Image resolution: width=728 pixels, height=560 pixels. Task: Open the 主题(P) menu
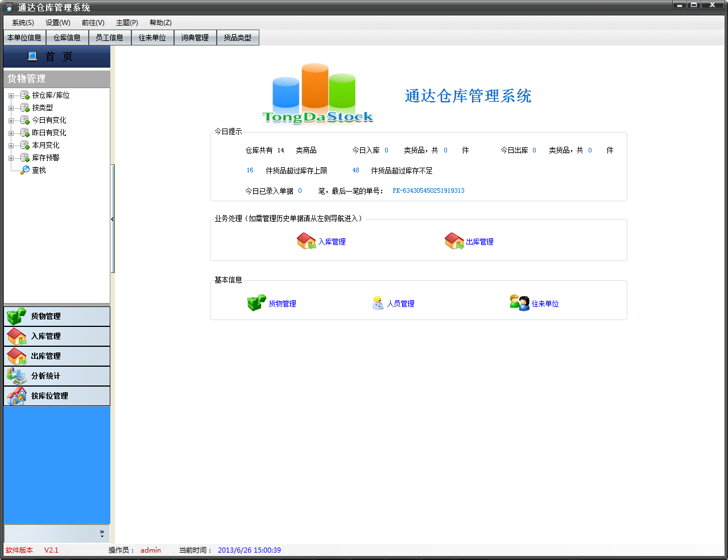(x=127, y=23)
